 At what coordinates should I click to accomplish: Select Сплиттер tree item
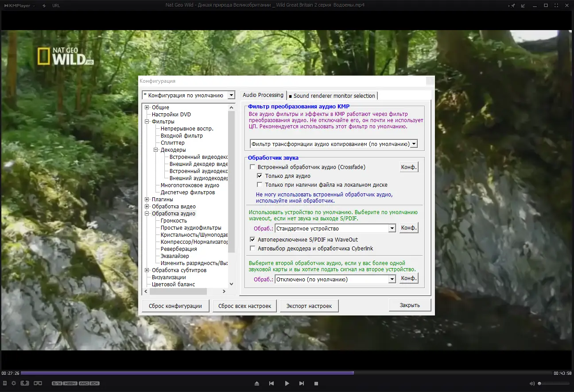point(173,143)
